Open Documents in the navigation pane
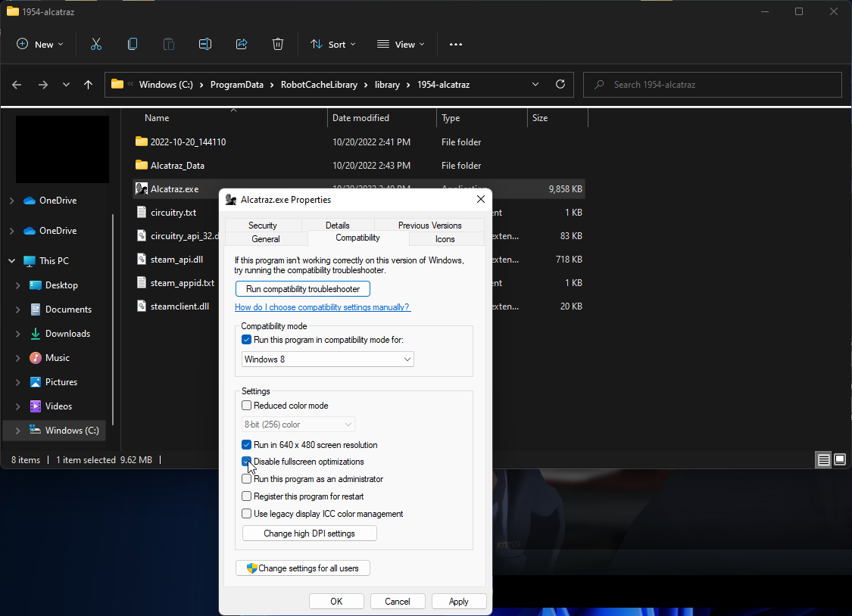 68,310
